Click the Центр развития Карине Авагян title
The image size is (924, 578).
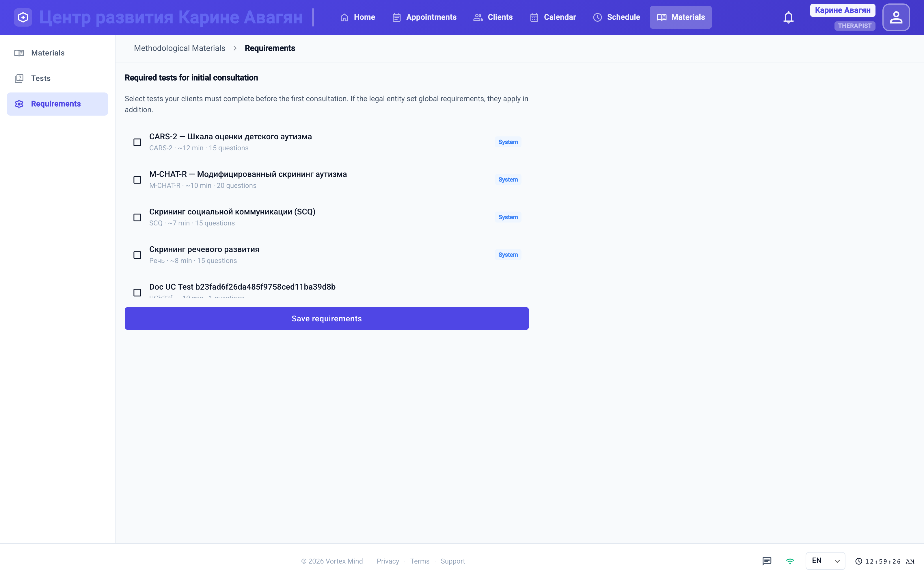point(171,17)
